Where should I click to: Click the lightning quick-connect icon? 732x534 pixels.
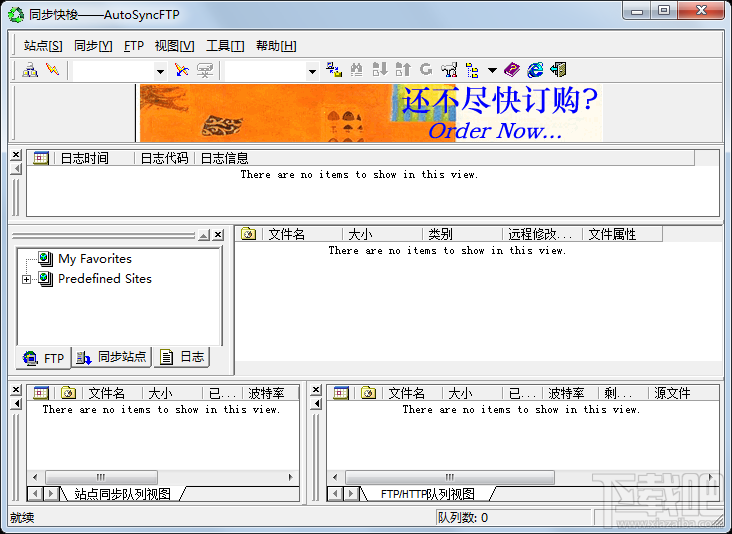tap(52, 70)
